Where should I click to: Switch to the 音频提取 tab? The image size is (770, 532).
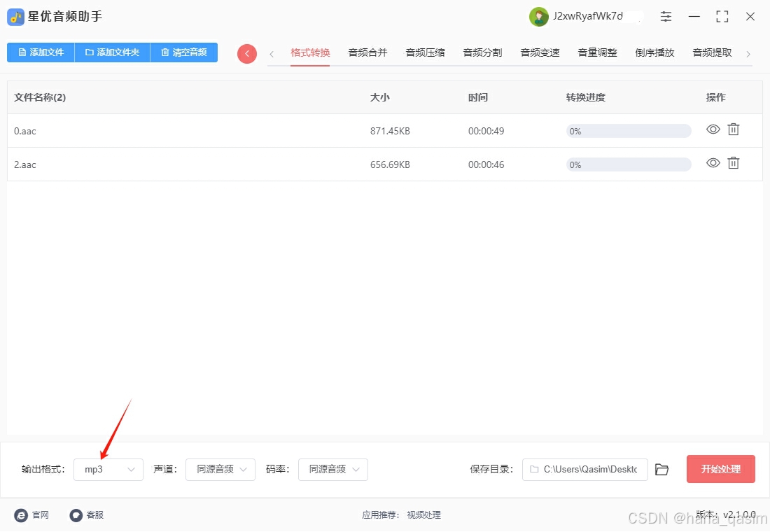(x=712, y=52)
